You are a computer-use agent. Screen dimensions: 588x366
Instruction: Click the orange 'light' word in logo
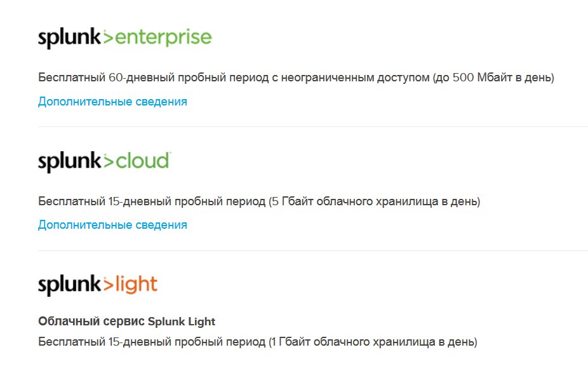point(137,285)
